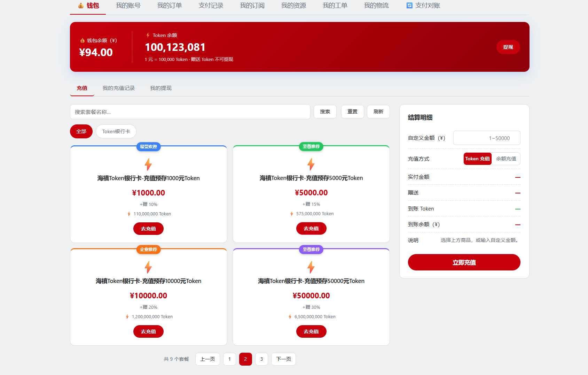The width and height of the screenshot is (588, 375).
Task: Jump to page 1
Action: tap(229, 359)
